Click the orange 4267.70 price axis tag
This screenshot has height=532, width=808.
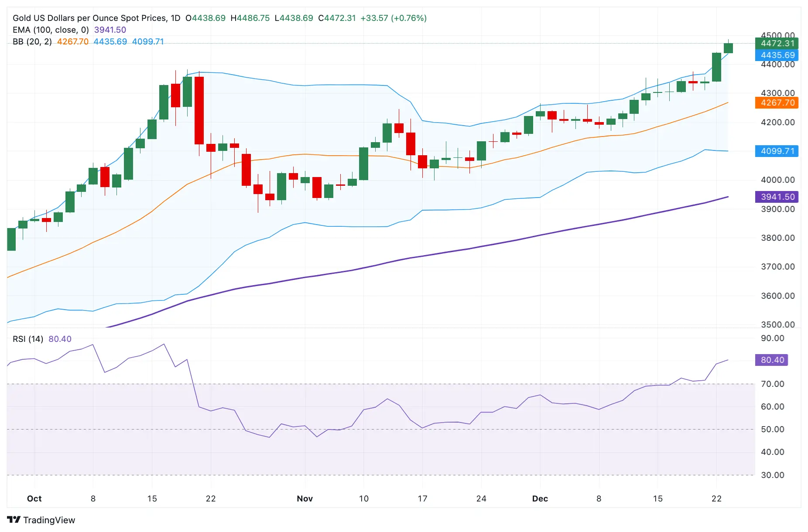click(777, 103)
